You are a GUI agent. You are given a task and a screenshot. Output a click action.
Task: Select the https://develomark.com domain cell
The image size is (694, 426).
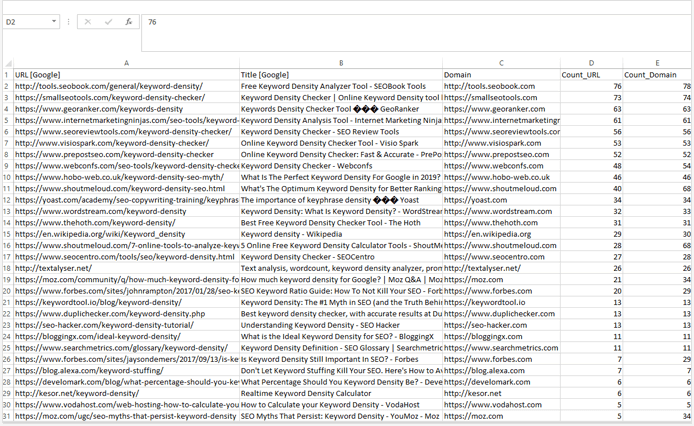tap(501, 382)
